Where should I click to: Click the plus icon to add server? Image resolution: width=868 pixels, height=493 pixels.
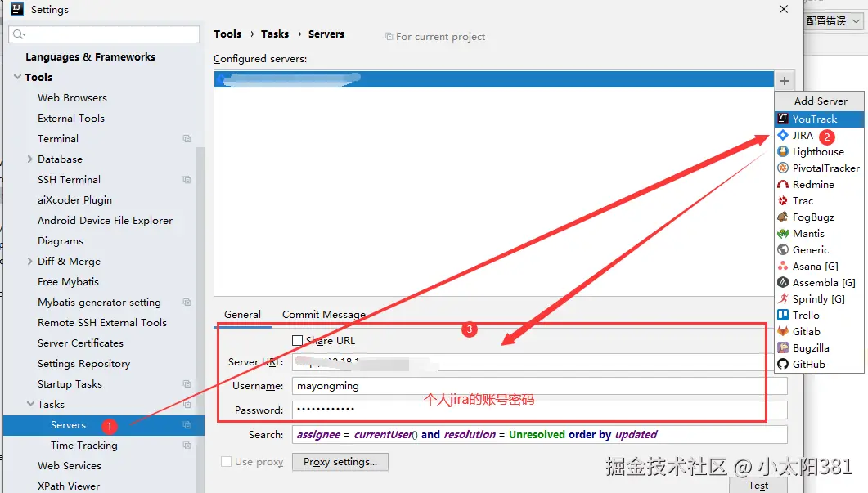point(785,81)
